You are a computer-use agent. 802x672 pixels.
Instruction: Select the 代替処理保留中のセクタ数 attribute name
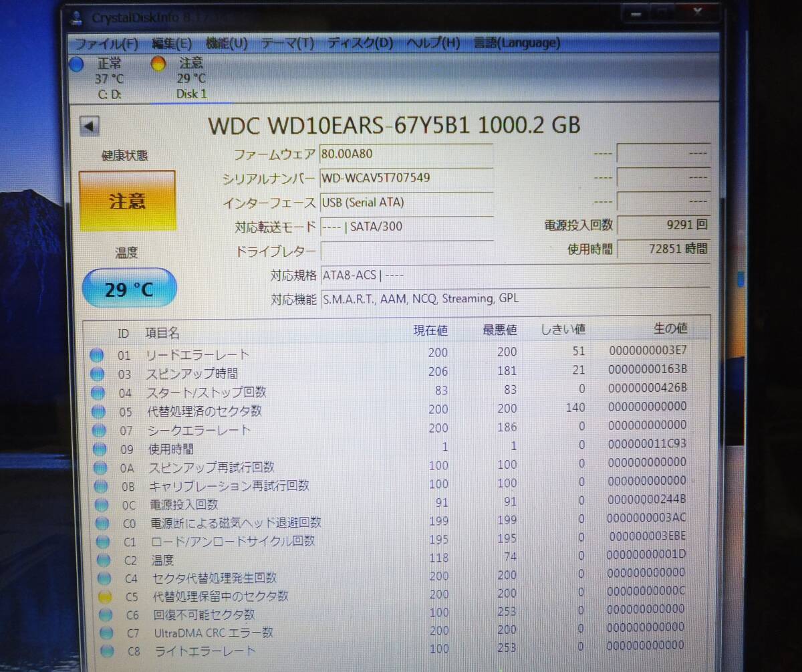[221, 596]
